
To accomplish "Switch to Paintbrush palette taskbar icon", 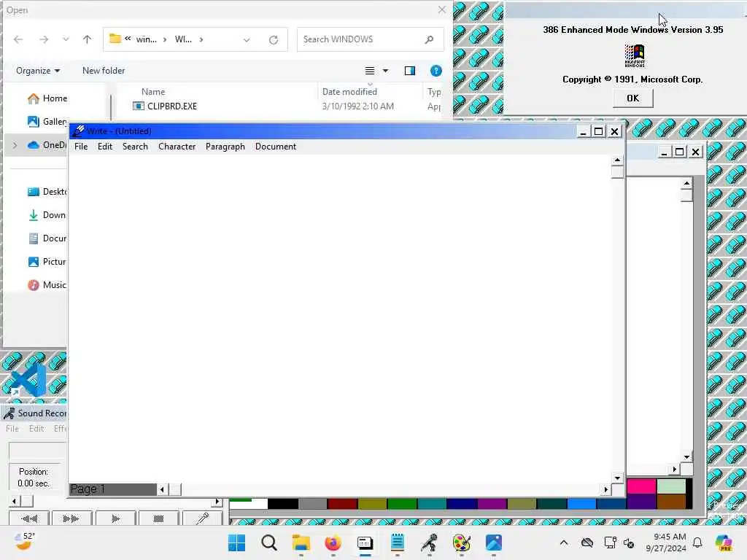I will pyautogui.click(x=462, y=542).
